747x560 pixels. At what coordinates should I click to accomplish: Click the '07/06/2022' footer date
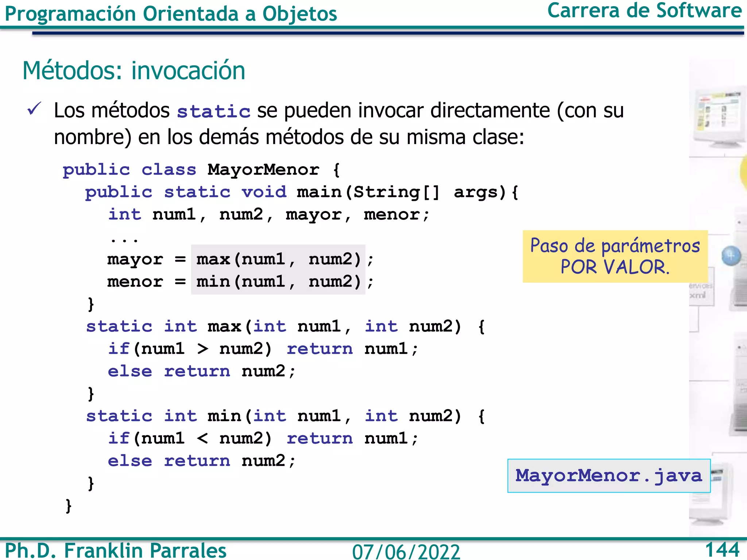click(406, 552)
